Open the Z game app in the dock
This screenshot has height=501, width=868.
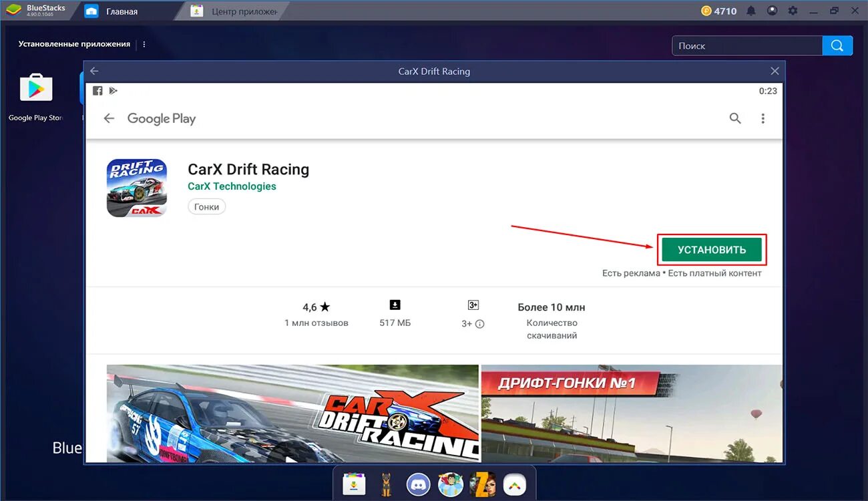(x=482, y=484)
